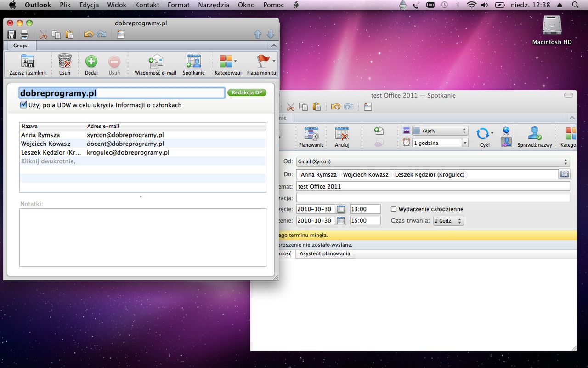
Task: Open the Od account dropdown showing Gmail (Xyrcon)
Action: [x=433, y=161]
